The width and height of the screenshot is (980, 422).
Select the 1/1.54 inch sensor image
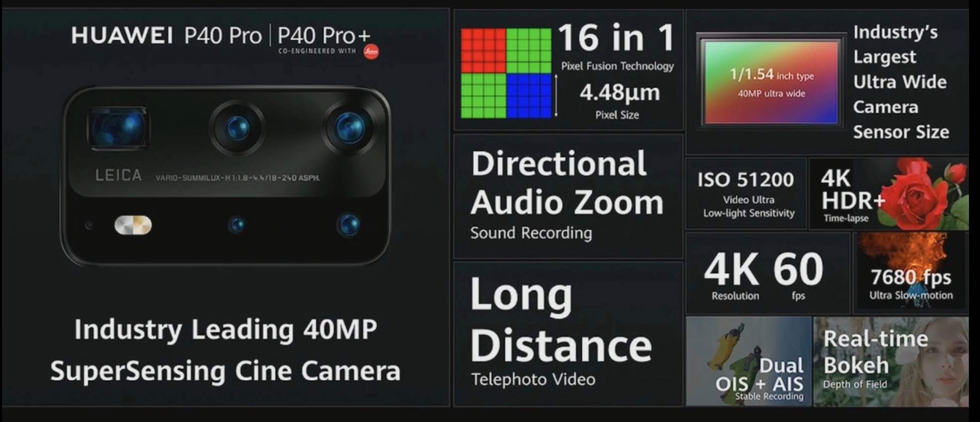[x=771, y=83]
